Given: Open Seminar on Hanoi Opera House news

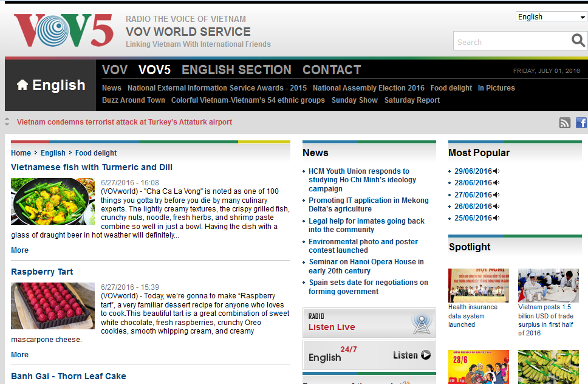Looking at the screenshot, I should (x=366, y=266).
